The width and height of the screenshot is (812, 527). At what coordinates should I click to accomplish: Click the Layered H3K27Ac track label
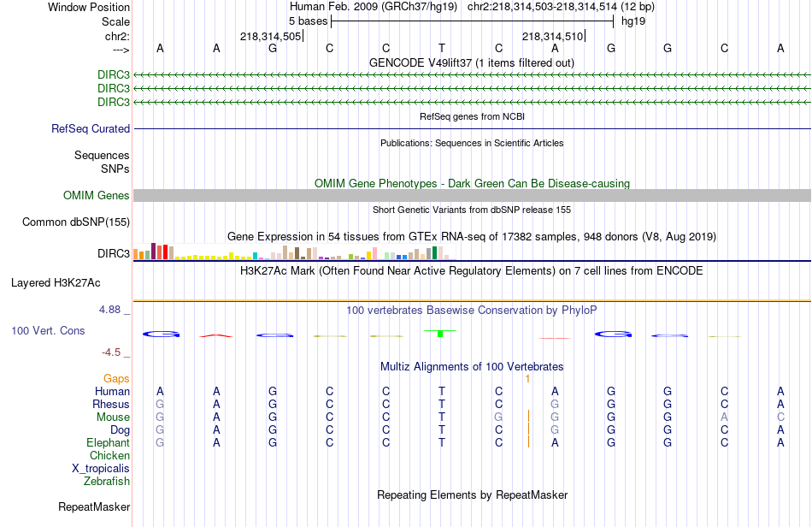56,283
